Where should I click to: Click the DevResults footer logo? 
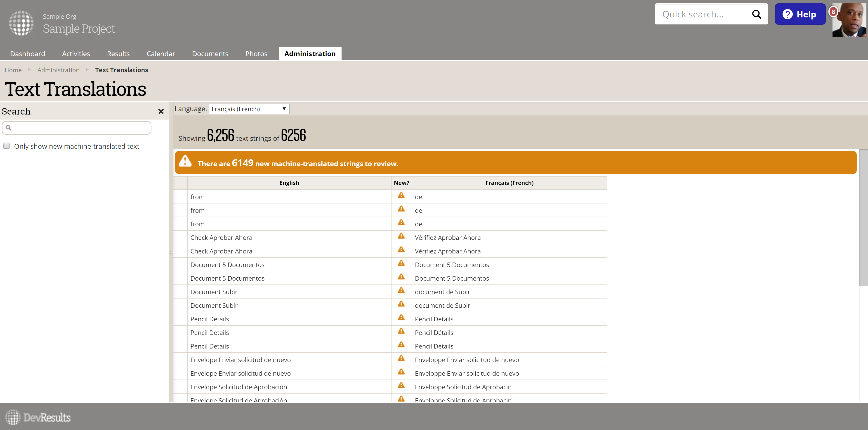[x=38, y=417]
